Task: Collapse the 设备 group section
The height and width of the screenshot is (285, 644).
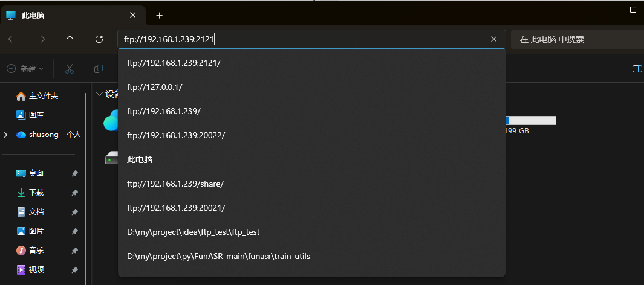Action: (99, 94)
